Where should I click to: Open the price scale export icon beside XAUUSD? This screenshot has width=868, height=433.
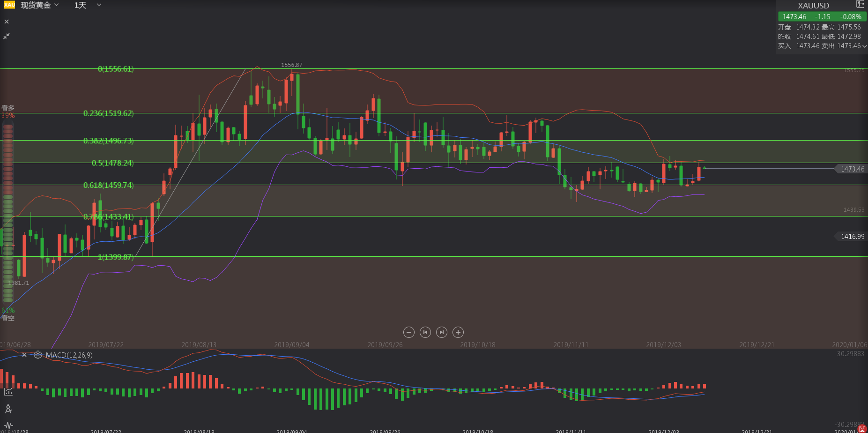coord(860,5)
